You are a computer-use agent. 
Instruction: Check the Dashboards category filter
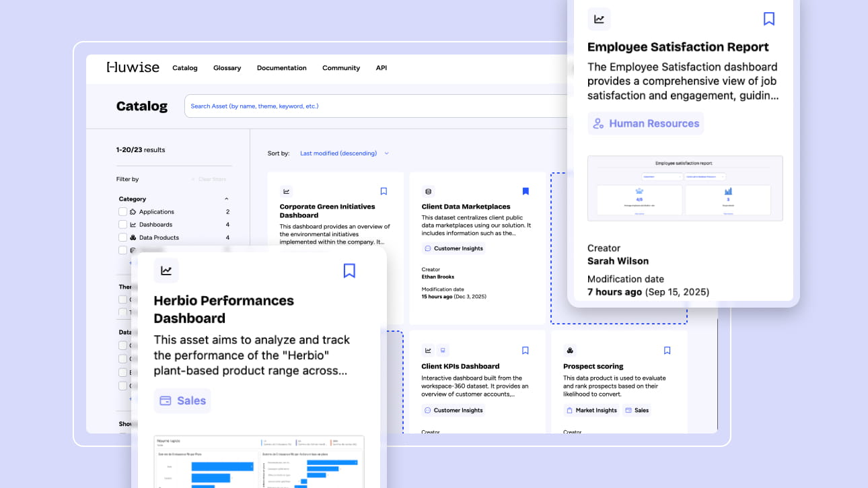point(123,225)
